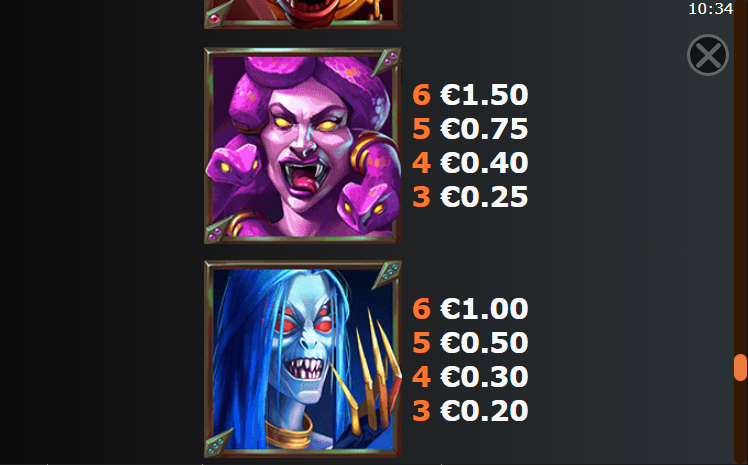Image resolution: width=748 pixels, height=465 pixels.
Task: Click the 10:34 clock display
Action: (x=710, y=9)
